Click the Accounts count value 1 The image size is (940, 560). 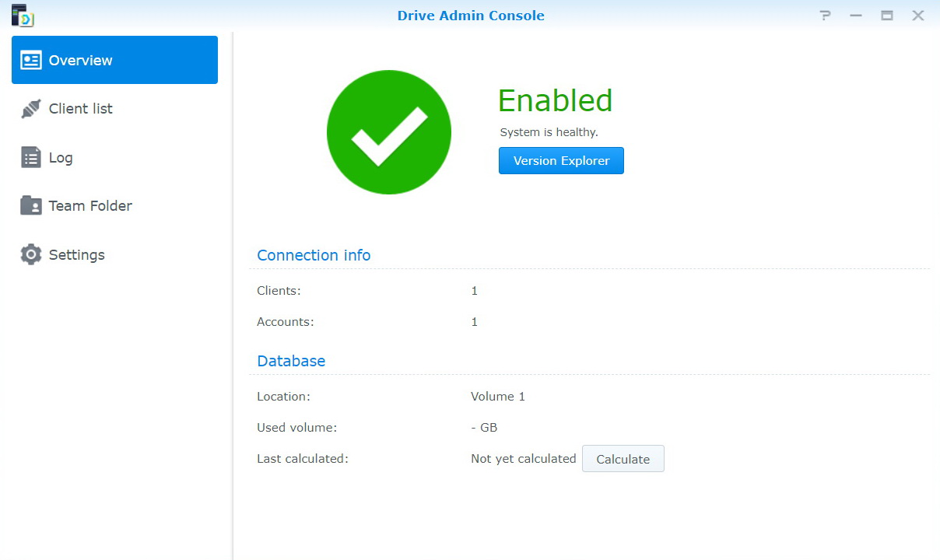coord(475,322)
